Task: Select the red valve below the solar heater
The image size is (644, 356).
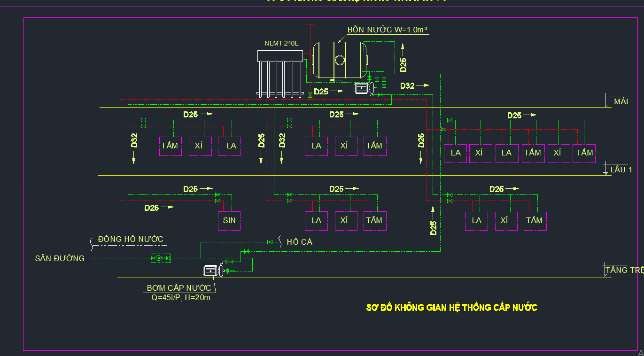Action: coord(310,95)
